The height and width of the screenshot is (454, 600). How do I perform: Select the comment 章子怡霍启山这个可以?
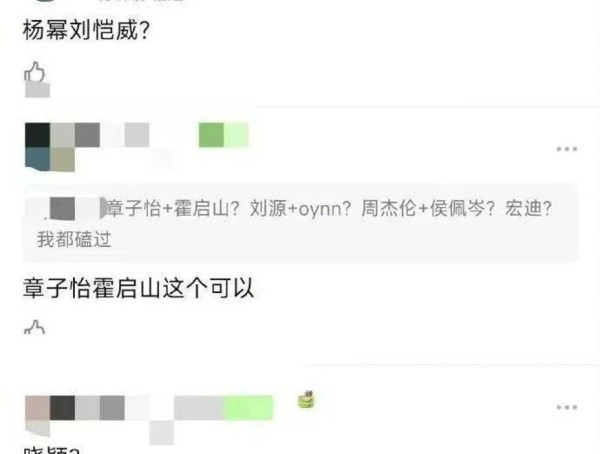[138, 288]
